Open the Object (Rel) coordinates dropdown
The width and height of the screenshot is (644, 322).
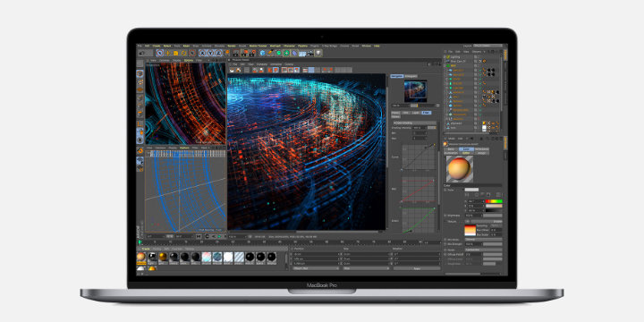pyautogui.click(x=316, y=268)
